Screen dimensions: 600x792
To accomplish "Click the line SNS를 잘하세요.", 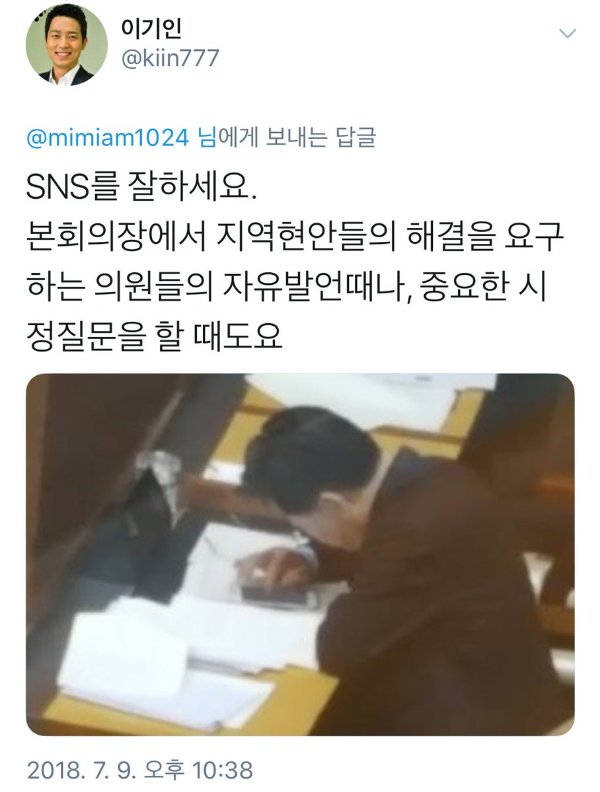I will coord(141,187).
